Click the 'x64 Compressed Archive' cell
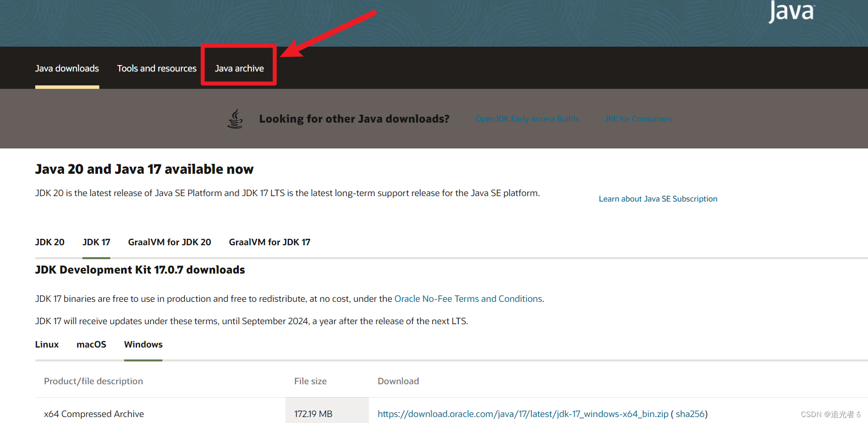This screenshot has height=423, width=868. 94,414
